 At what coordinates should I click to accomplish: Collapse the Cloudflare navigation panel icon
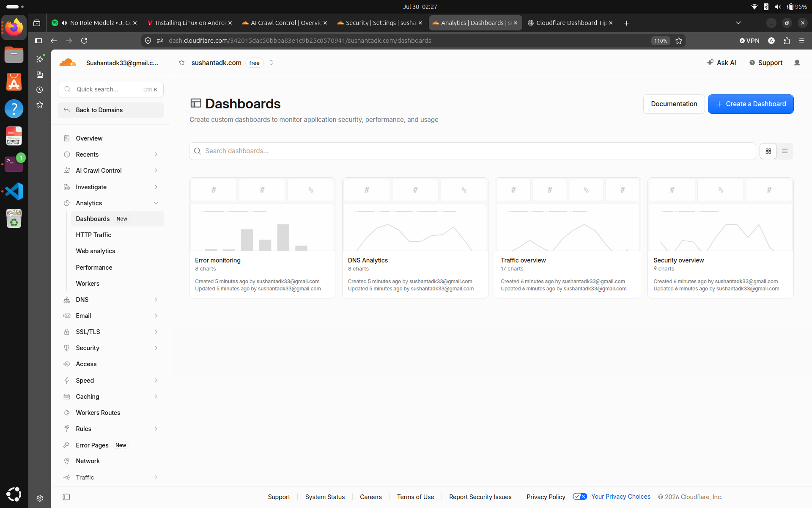click(66, 497)
